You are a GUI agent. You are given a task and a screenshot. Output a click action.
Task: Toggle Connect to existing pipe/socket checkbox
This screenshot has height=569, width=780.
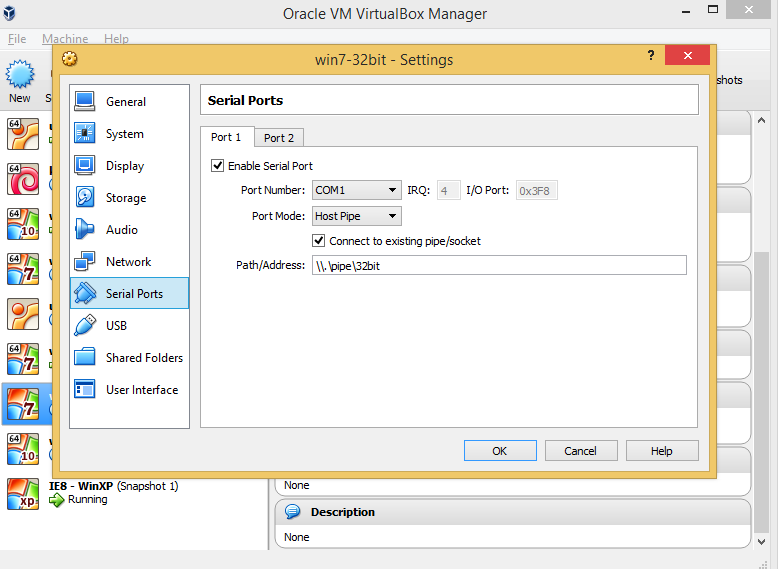[318, 241]
